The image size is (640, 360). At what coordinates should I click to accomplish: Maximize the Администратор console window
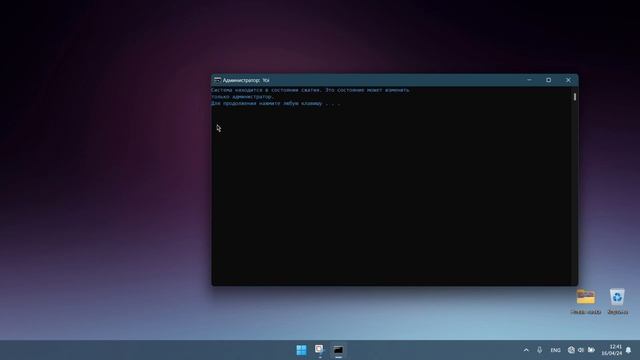(x=549, y=80)
